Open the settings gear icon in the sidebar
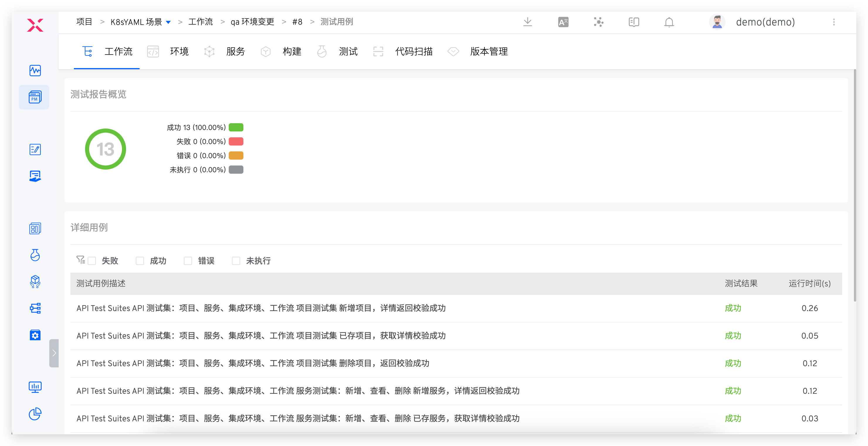The image size is (868, 446). coord(35,335)
